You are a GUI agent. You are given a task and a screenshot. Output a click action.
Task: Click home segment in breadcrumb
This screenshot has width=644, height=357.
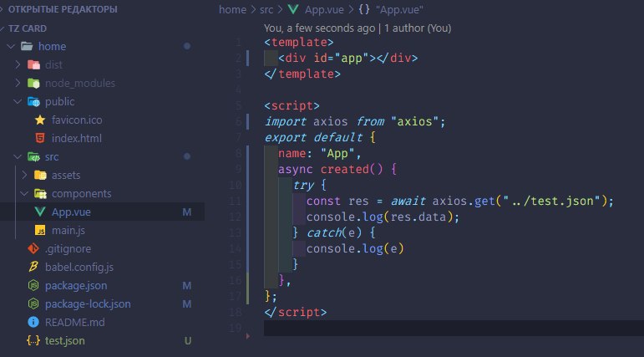coord(232,9)
